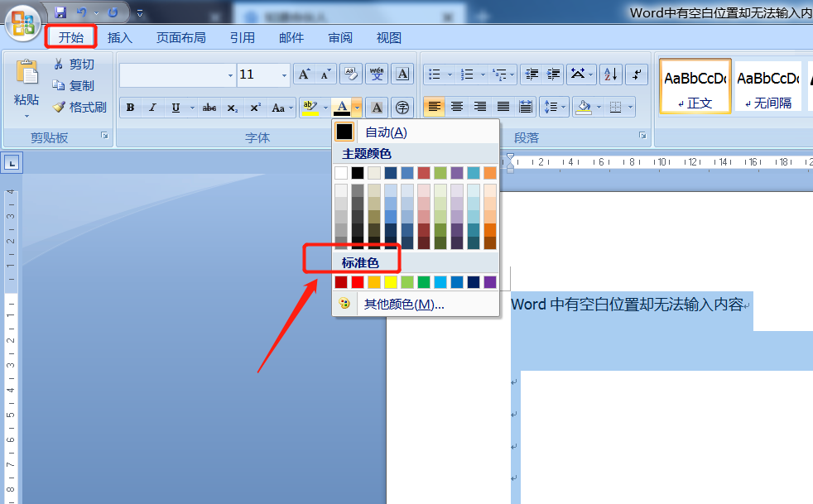Select the 无间隔 style

tap(768, 85)
